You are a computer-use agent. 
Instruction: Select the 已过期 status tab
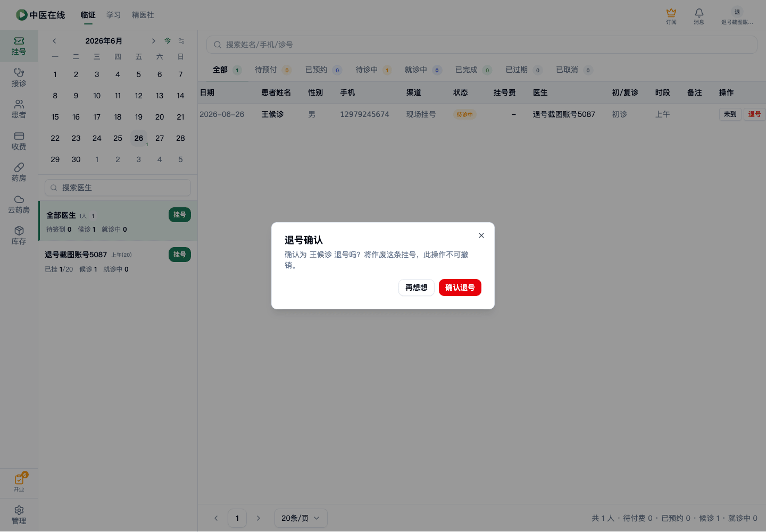coord(524,70)
